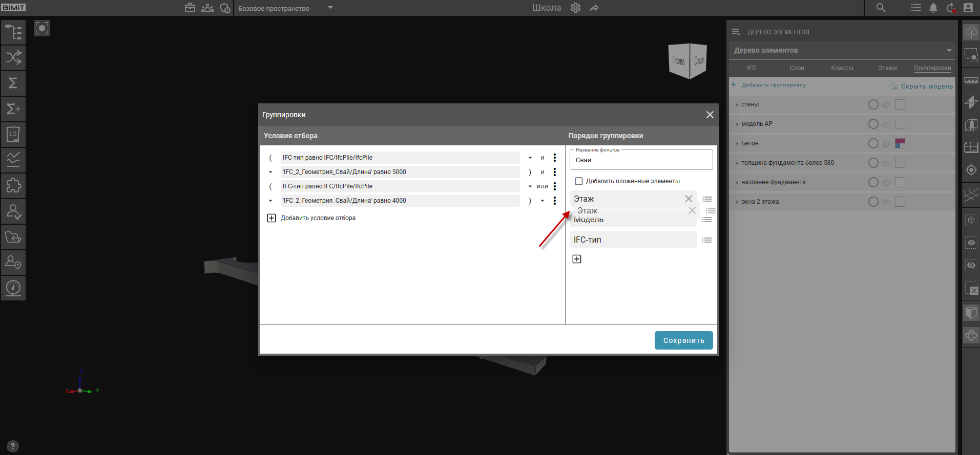Screen dimensions: 980x455
Task: Open the element tree icon in left sidebar
Action: pos(13,32)
